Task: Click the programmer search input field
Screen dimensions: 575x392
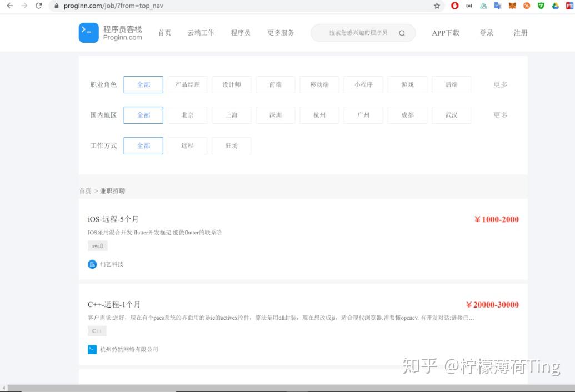Action: coord(358,33)
